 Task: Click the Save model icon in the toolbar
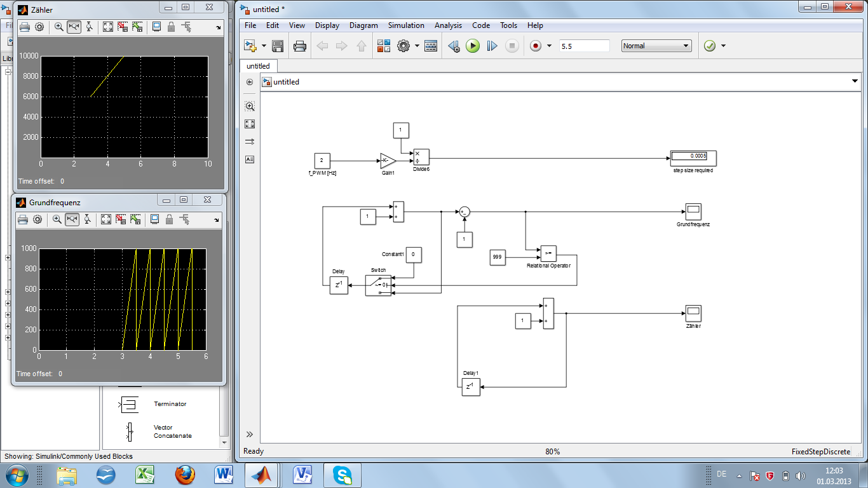coord(278,46)
